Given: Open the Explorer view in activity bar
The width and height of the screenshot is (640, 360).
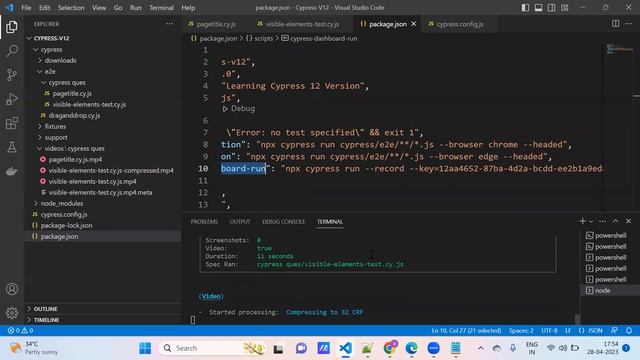Looking at the screenshot, I should coord(12,27).
